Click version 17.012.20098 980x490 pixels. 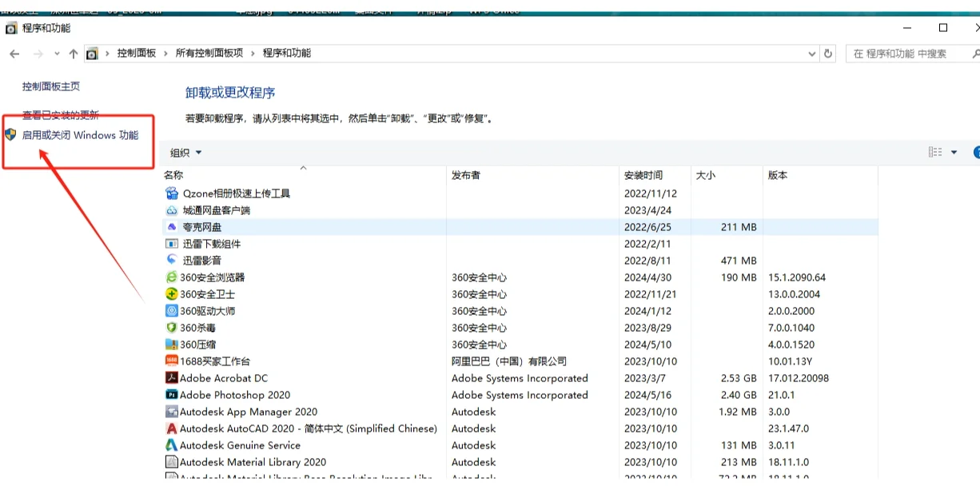click(799, 378)
